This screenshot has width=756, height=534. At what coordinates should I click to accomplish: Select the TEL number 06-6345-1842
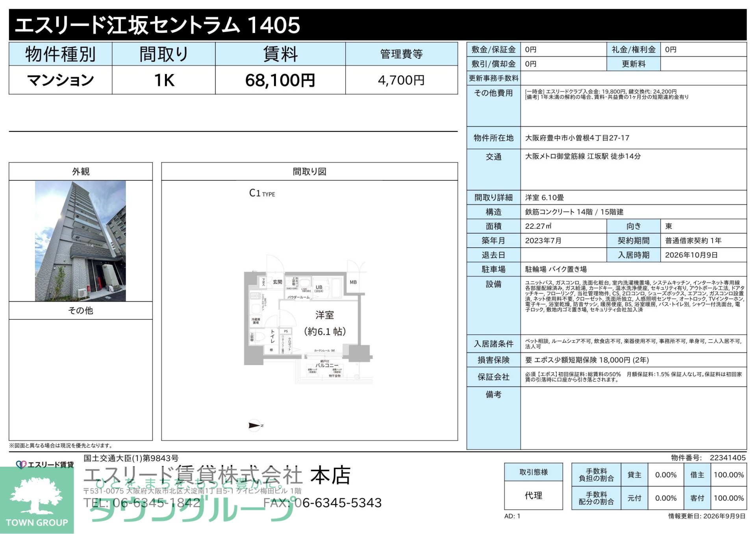[156, 503]
